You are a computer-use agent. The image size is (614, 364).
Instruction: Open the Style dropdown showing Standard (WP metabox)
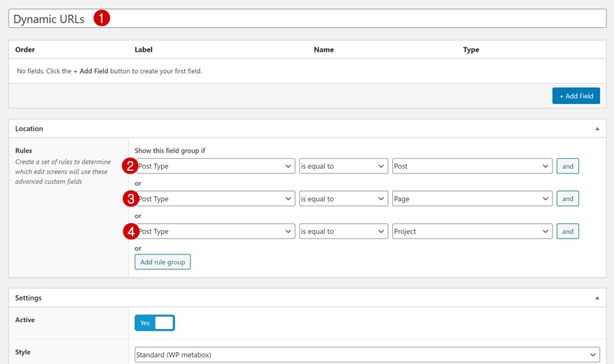click(x=366, y=355)
